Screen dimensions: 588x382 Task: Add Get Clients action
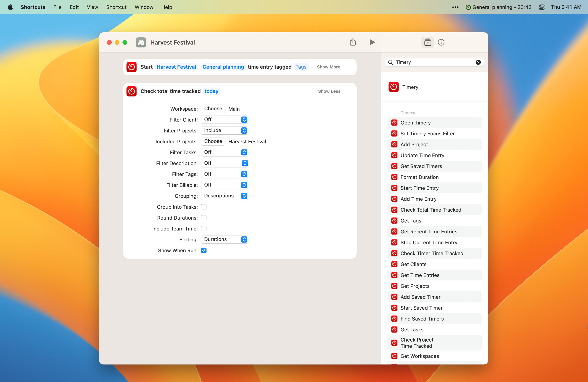coord(434,264)
